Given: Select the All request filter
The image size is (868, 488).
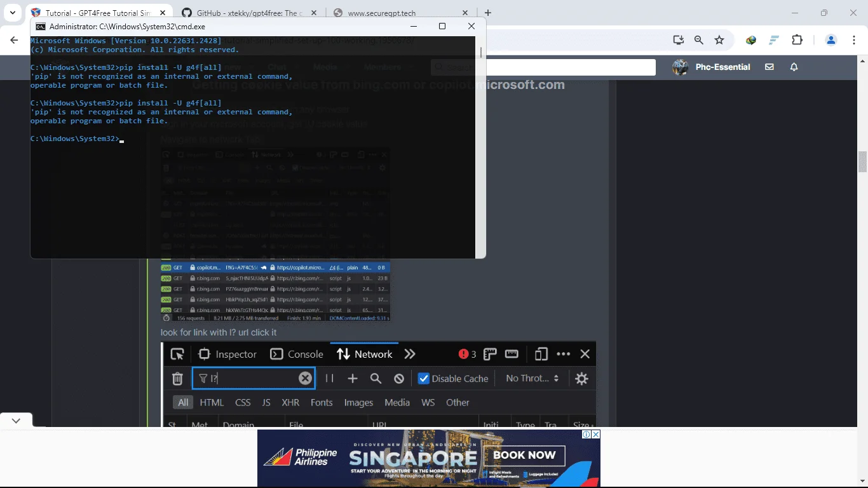Looking at the screenshot, I should click(x=183, y=402).
